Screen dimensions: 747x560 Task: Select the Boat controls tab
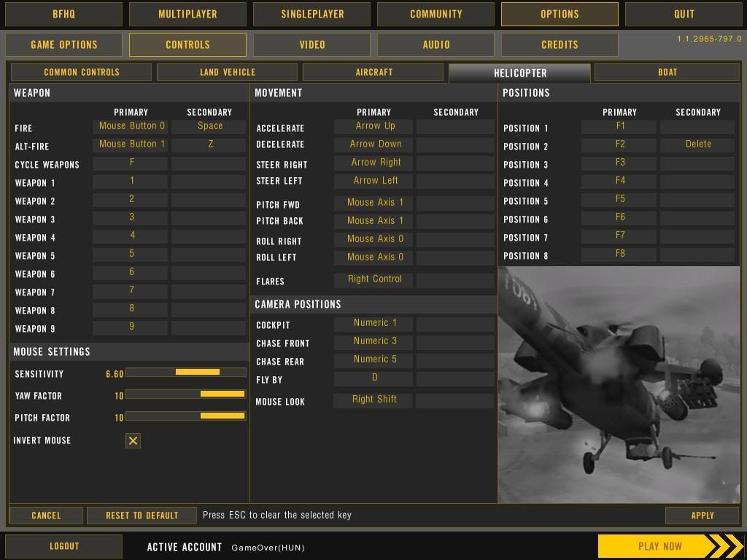(667, 72)
